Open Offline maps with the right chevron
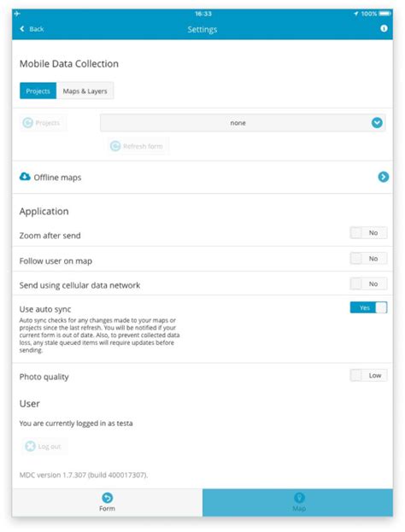The image size is (405, 532). [x=384, y=177]
